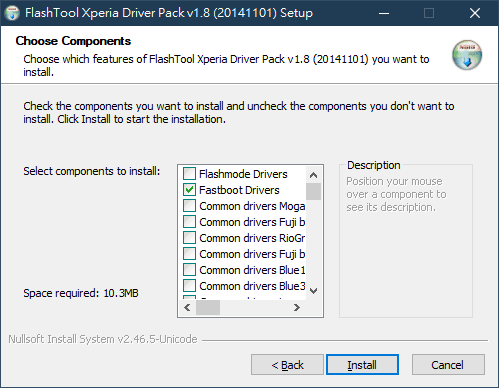Select the Common drivers Blue1 row text
The height and width of the screenshot is (388, 499).
(x=252, y=270)
